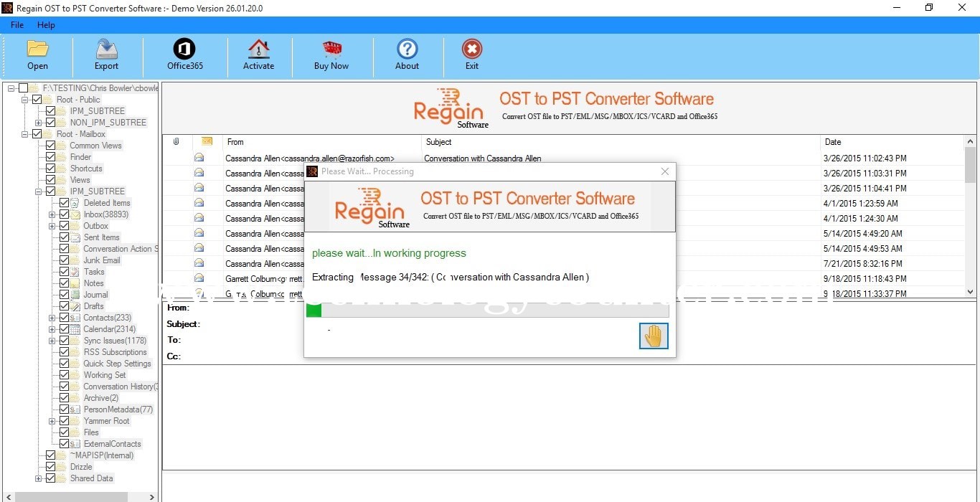This screenshot has height=502, width=980.
Task: Select the Archive(2) folder
Action: point(100,398)
